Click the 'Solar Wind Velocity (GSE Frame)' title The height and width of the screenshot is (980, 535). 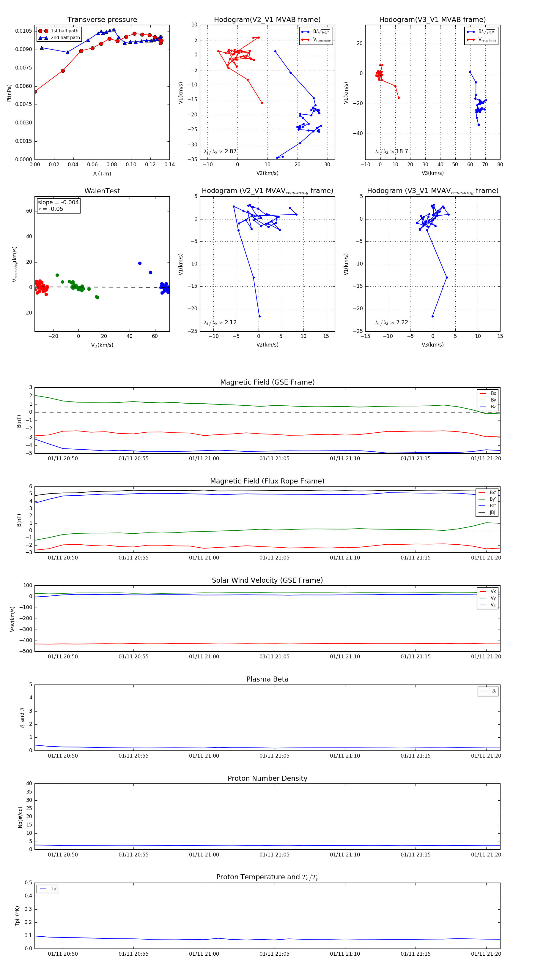pyautogui.click(x=267, y=580)
